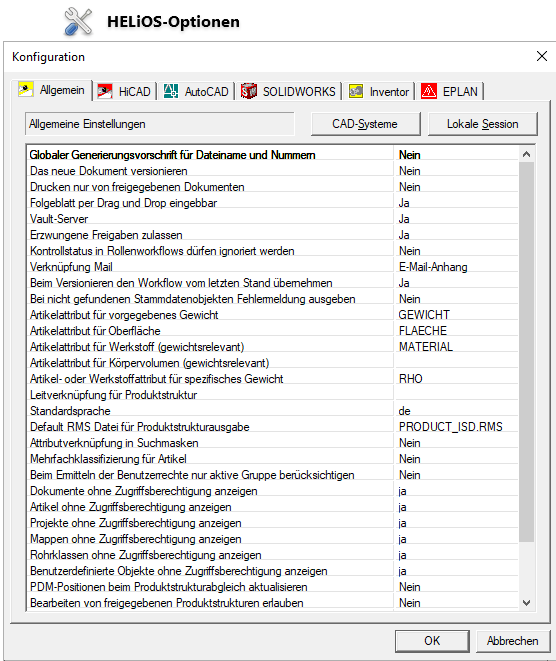
Task: Select 'Projekte ohne Zugriffsberechtigung anzeigen'
Action: click(273, 523)
